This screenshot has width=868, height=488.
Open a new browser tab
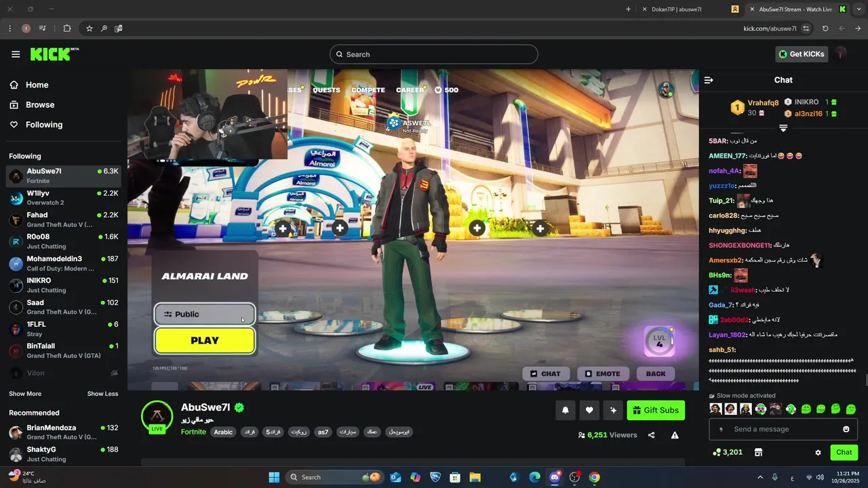628,9
